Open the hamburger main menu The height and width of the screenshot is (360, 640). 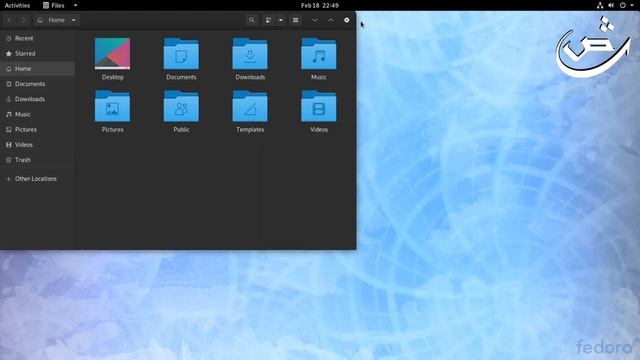[x=296, y=20]
